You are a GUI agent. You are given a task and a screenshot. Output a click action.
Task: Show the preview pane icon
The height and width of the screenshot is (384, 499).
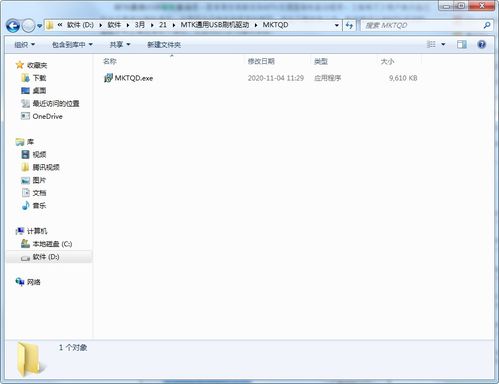click(x=462, y=44)
